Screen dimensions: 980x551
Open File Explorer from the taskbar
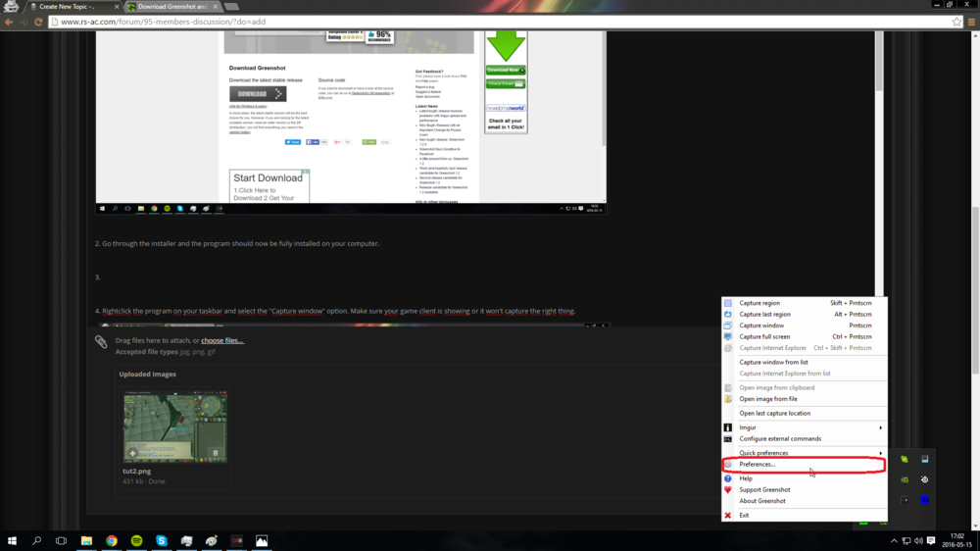(86, 541)
